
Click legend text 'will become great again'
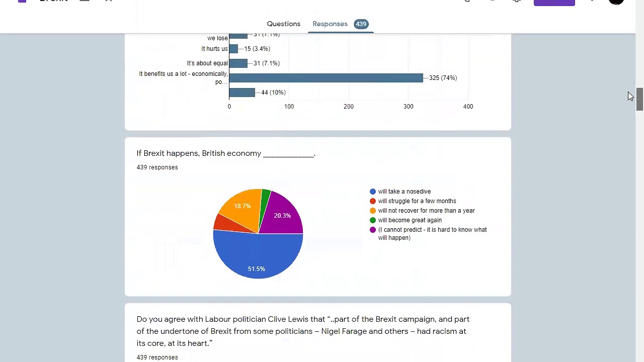click(410, 220)
